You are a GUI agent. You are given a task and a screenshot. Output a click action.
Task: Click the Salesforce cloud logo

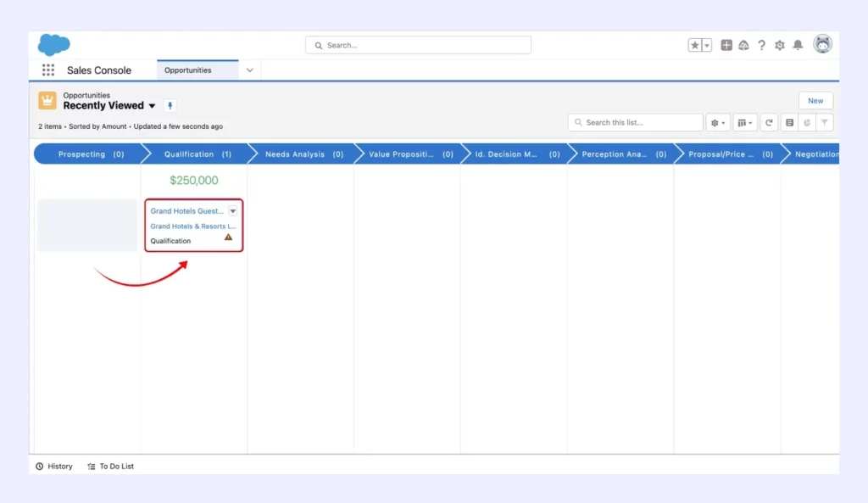pos(53,44)
